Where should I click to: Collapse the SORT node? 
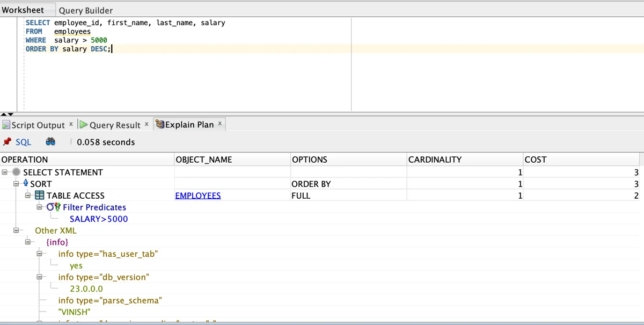pos(17,184)
